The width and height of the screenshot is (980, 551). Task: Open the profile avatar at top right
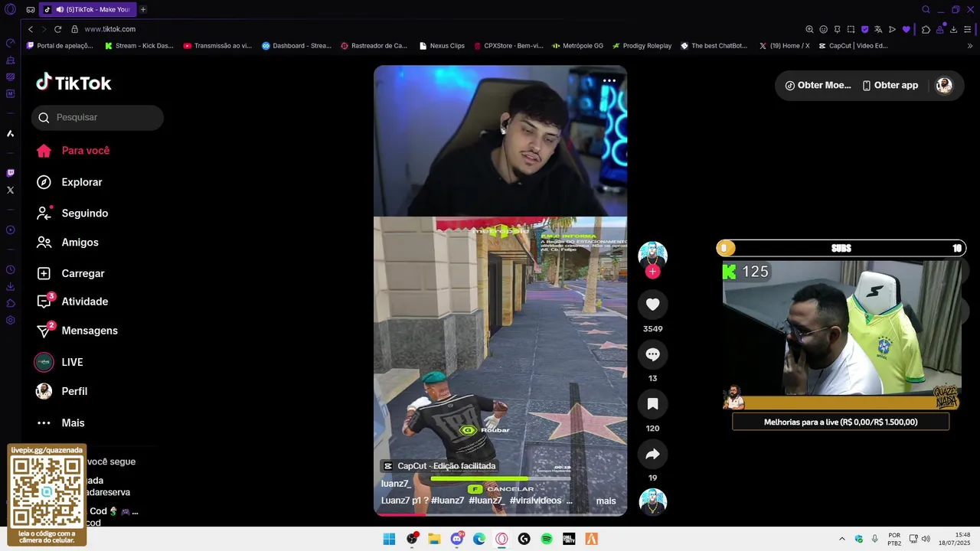click(x=944, y=86)
